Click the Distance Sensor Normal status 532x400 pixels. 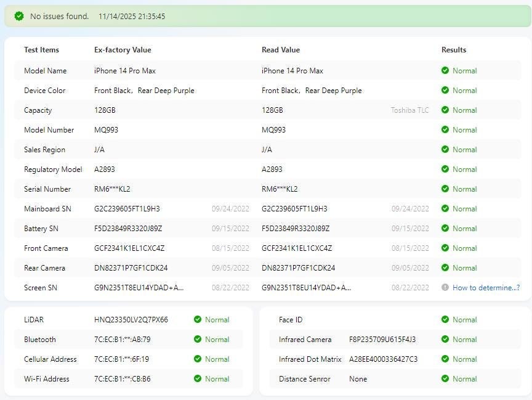click(x=464, y=379)
